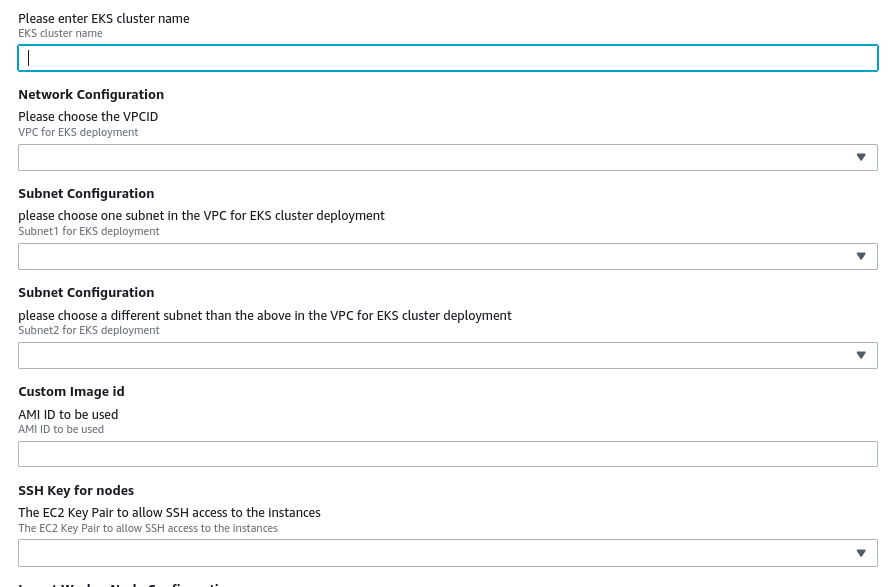Click the 'Please enter EKS cluster name' label
Viewport: 896px width, 587px height.
104,18
